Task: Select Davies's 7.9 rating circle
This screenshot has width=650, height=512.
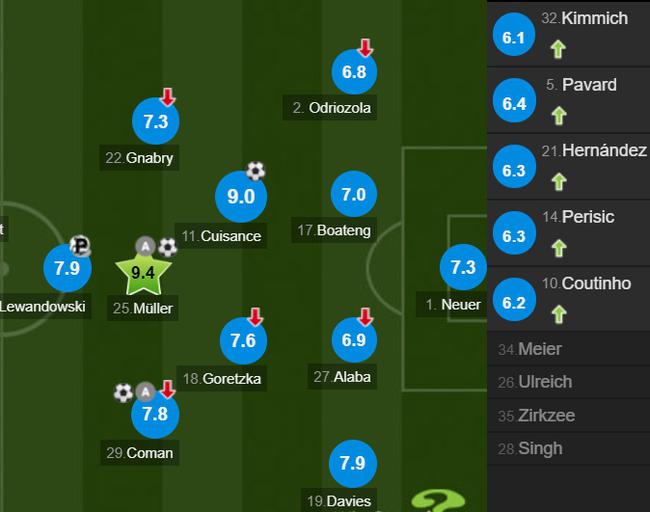Action: pos(353,463)
